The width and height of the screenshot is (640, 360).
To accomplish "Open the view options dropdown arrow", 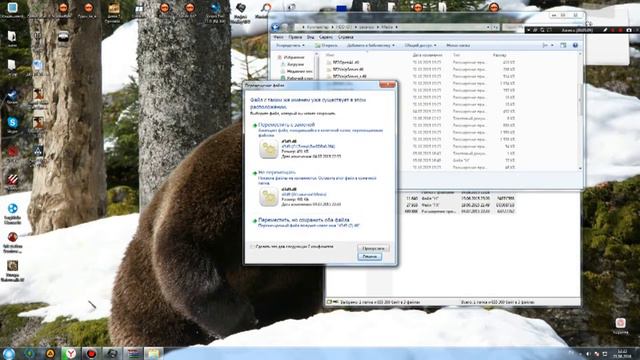I will [x=552, y=45].
